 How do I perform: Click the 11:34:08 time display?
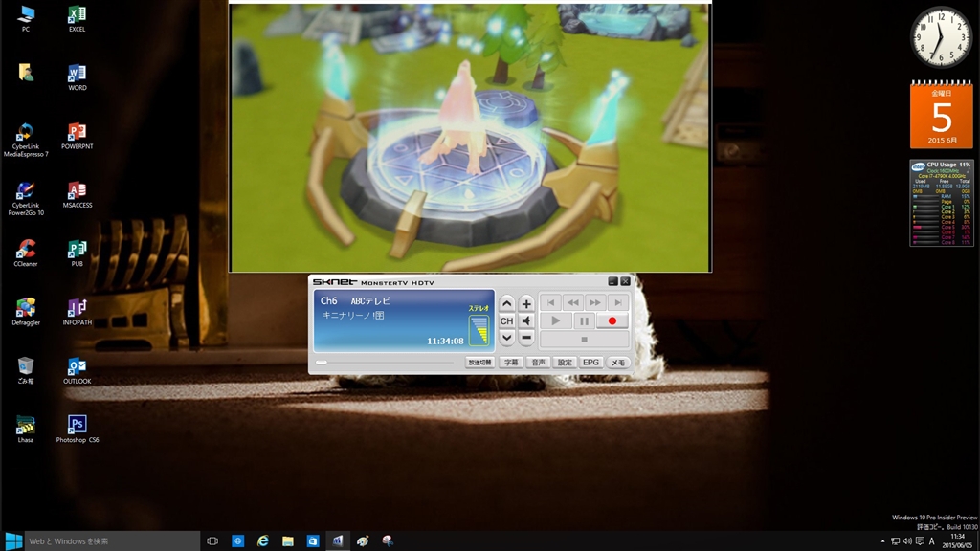pyautogui.click(x=445, y=342)
